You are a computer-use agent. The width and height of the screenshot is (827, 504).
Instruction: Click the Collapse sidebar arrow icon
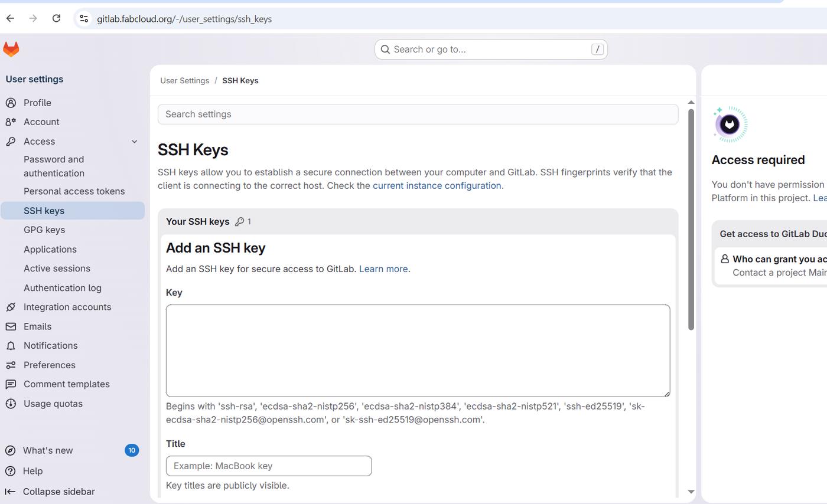click(x=10, y=492)
